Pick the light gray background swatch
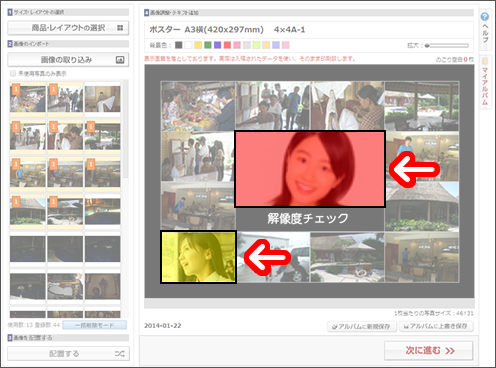 point(247,45)
